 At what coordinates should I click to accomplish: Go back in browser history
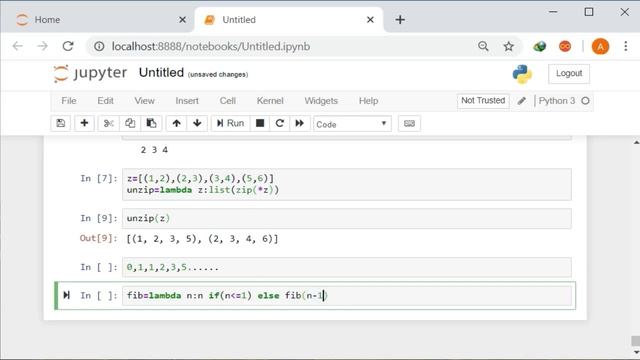pos(18,46)
